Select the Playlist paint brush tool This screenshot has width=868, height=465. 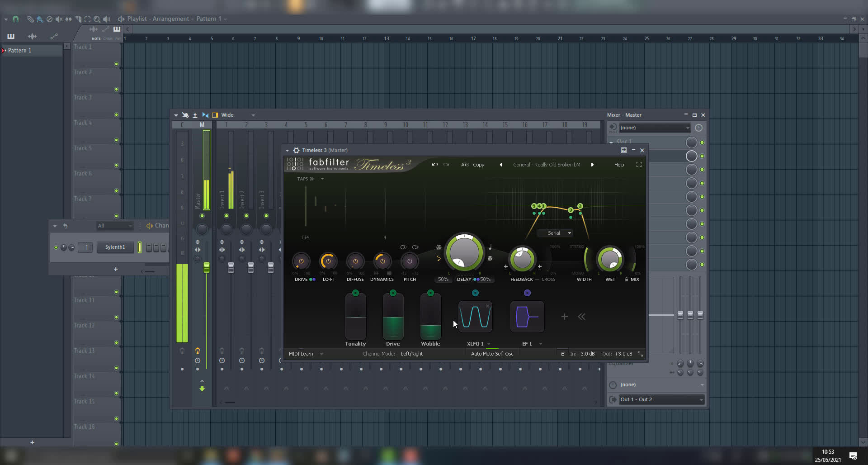click(x=40, y=19)
